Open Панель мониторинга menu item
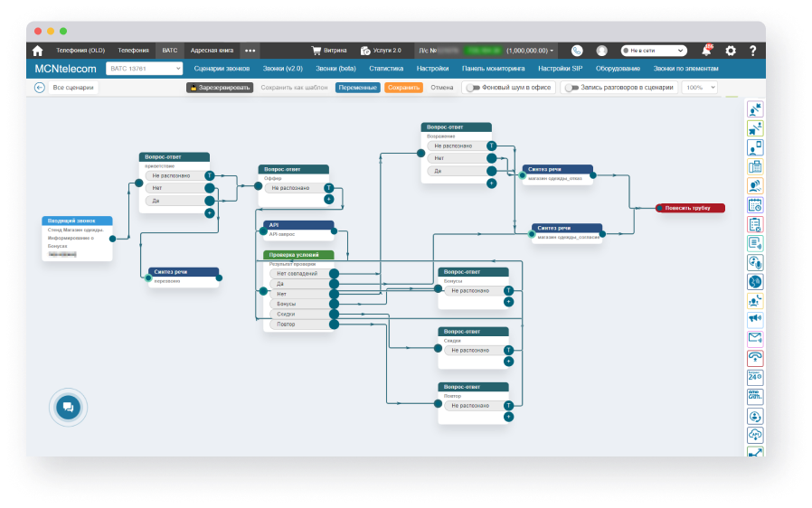This screenshot has width=812, height=508. point(493,69)
